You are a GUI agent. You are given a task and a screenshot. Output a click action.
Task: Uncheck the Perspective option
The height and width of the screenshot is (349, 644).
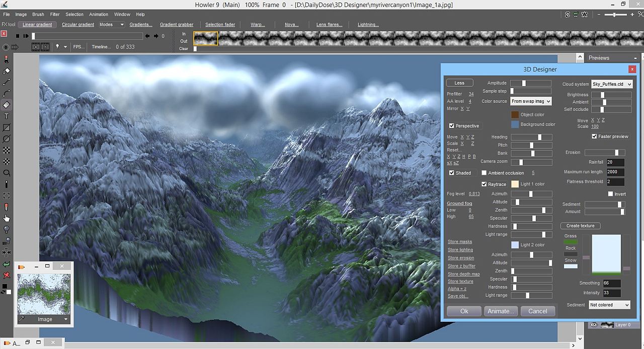coord(450,125)
